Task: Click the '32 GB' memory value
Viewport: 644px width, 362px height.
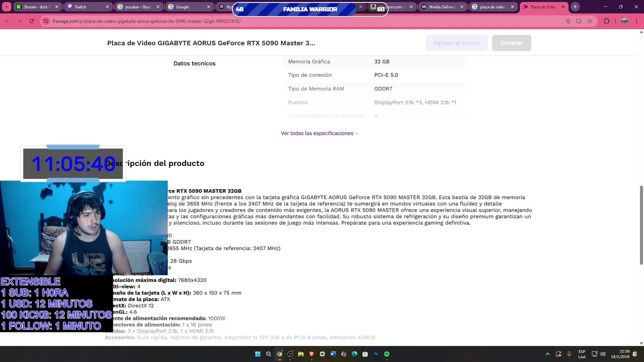Action: point(382,61)
